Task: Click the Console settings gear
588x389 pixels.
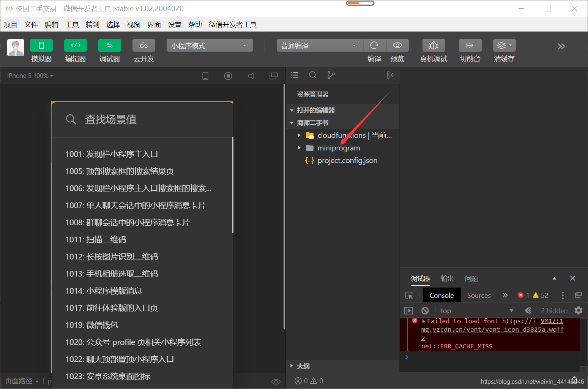Action: click(578, 310)
